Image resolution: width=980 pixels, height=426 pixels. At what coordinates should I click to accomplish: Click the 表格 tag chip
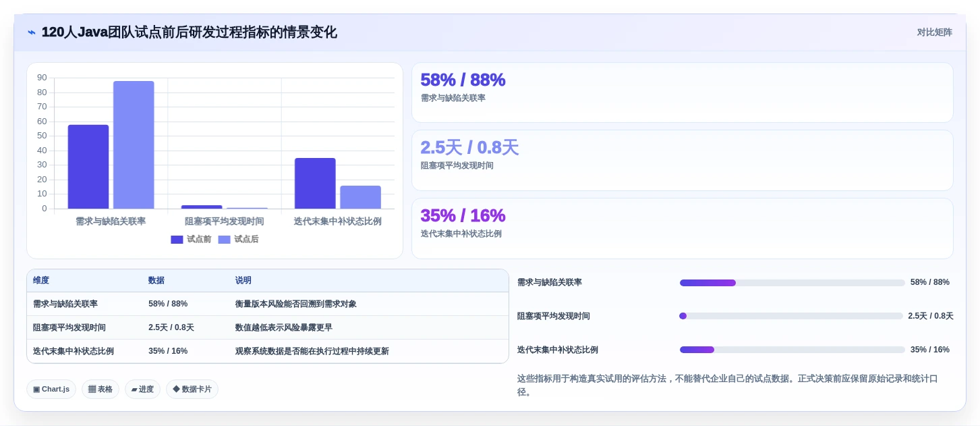tap(100, 389)
